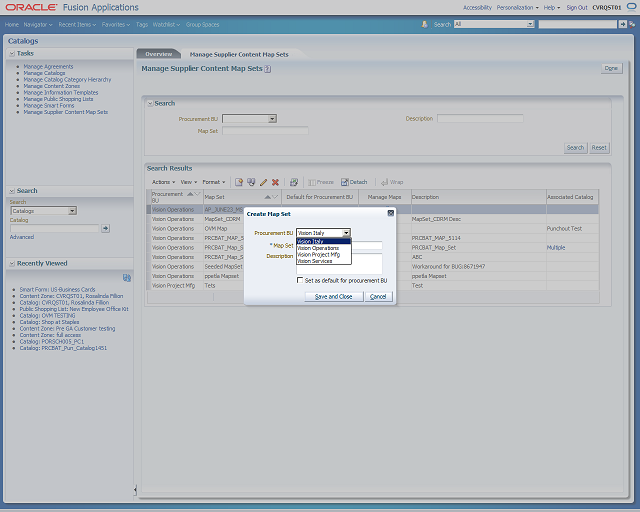Click the Catalog search input in left panel

[54, 228]
